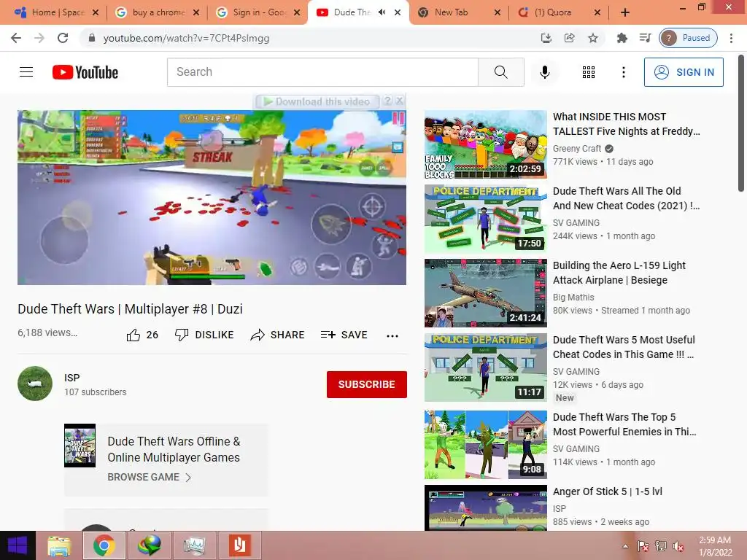Open the SHARE options
This screenshot has width=747, height=560.
tap(277, 335)
